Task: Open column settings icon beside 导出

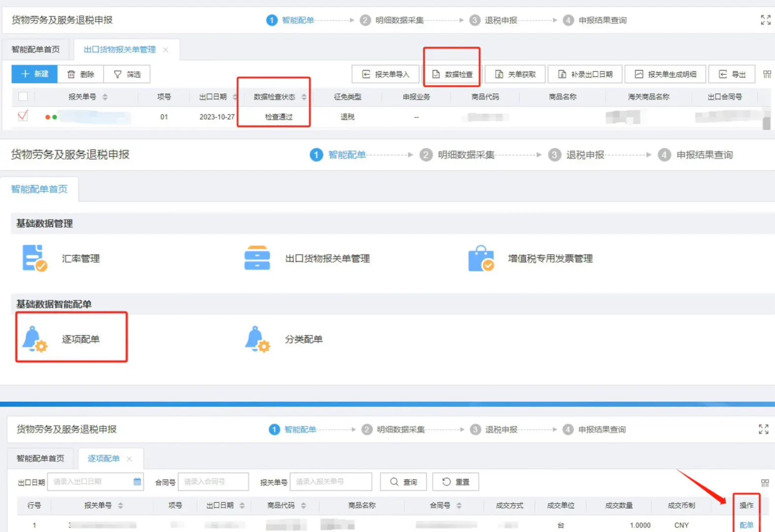Action: pos(767,74)
